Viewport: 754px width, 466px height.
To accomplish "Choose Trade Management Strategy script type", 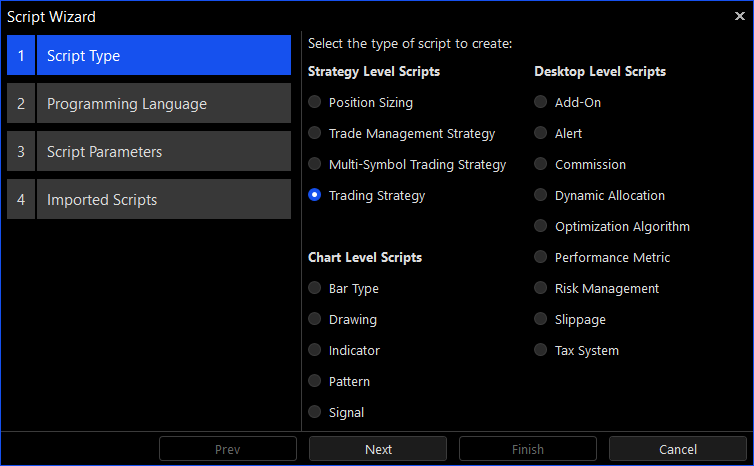I will click(x=315, y=133).
